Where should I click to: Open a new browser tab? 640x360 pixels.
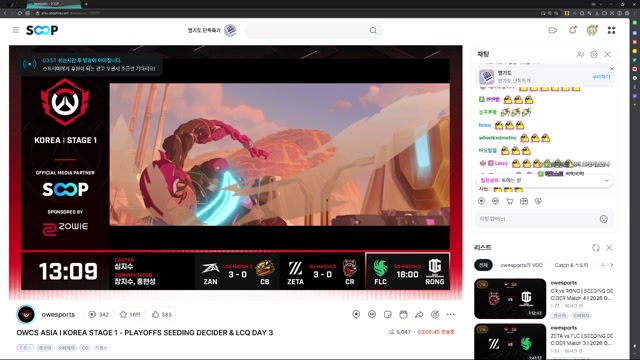pos(86,4)
